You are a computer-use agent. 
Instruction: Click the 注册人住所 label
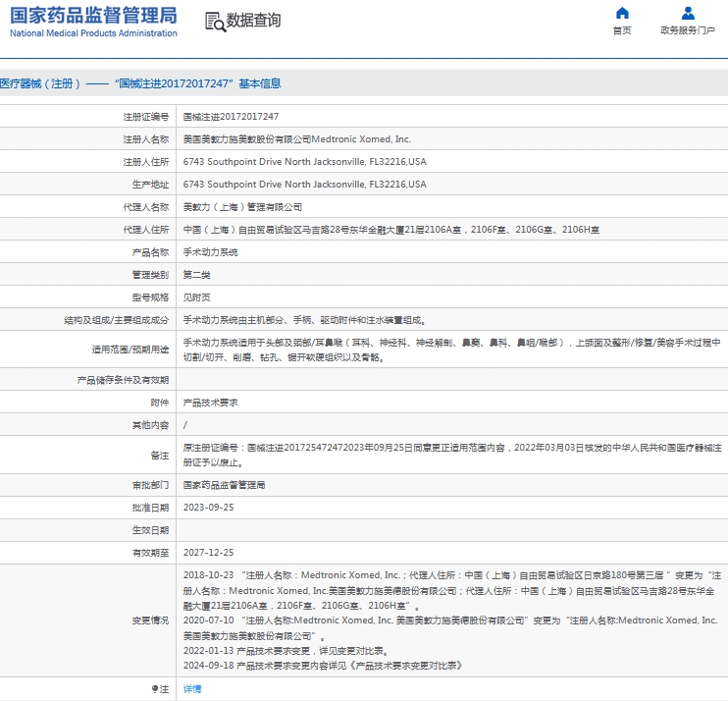146,162
